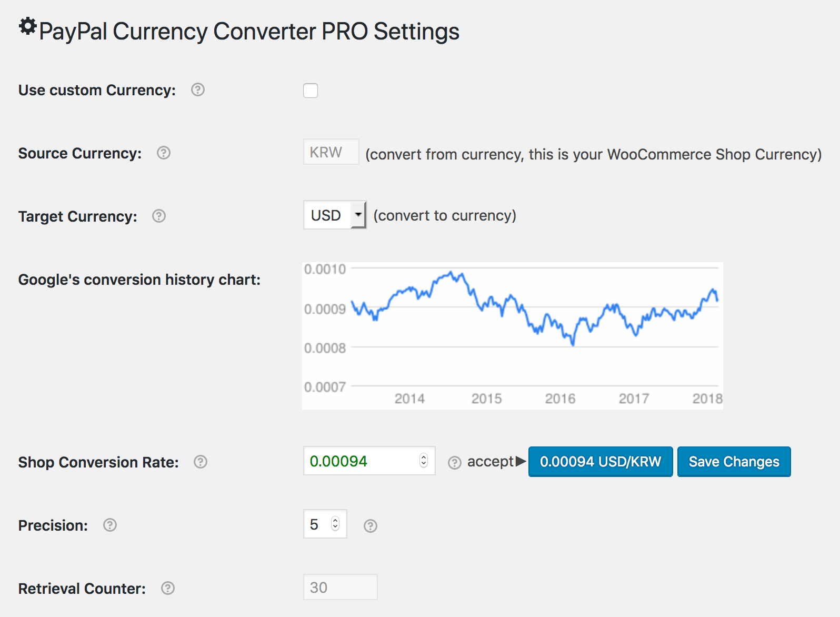Click the Retrieval Counter field showing 30

[340, 587]
